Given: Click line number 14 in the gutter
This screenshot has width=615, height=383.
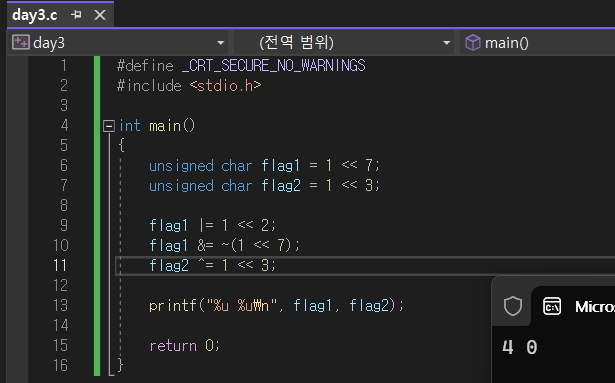Looking at the screenshot, I should [x=60, y=325].
